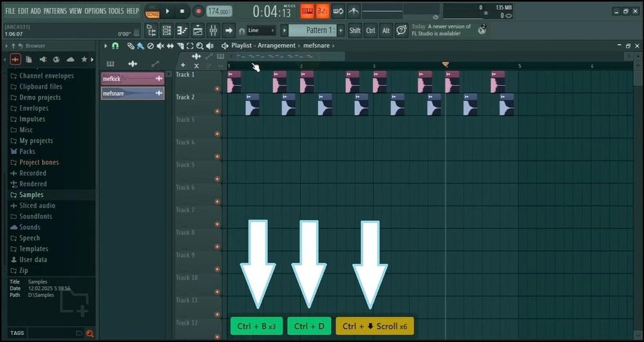
Task: Open the help chat bubble icon
Action: 402,30
